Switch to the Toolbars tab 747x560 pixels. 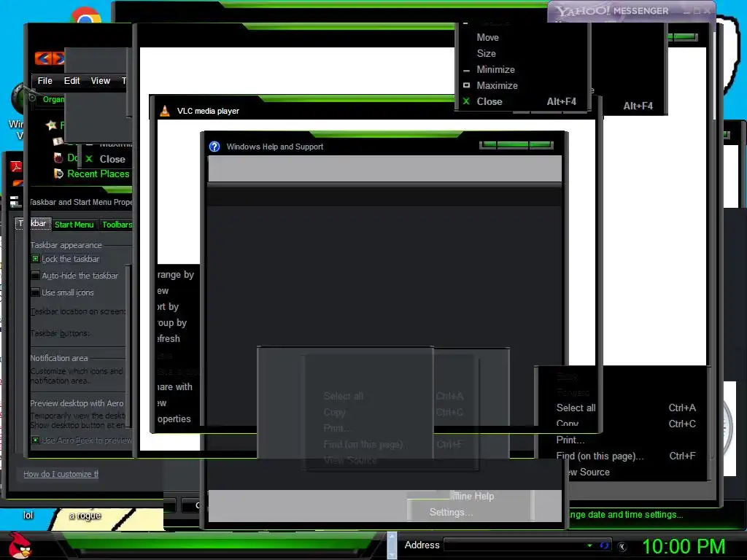click(x=117, y=225)
